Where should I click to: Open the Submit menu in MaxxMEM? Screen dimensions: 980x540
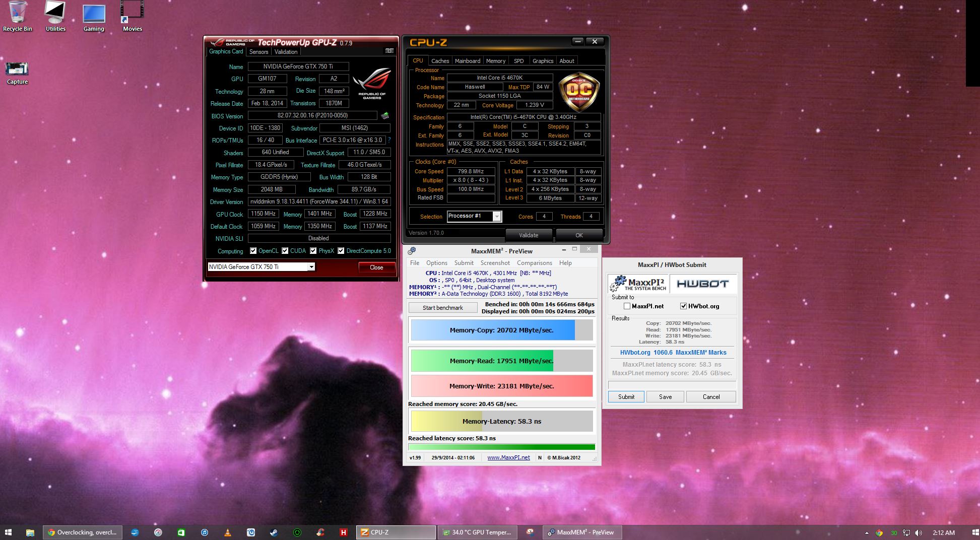(x=464, y=263)
